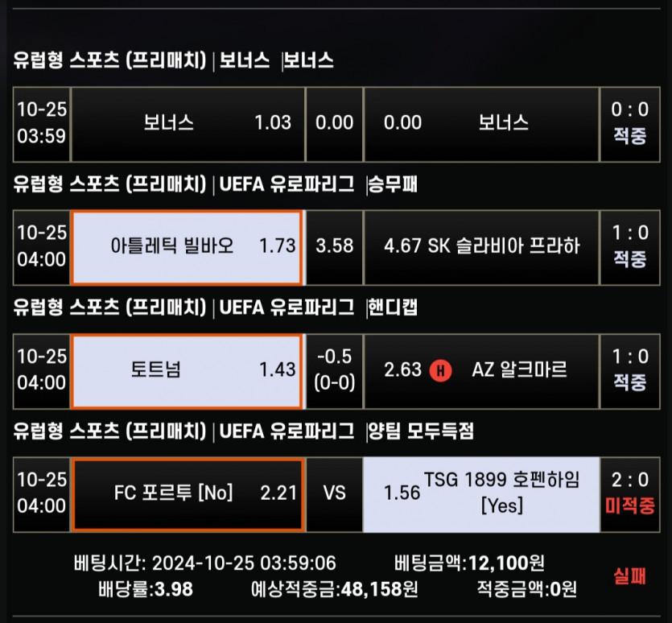Screen dimensions: 672x623
Task: Click the red H handicap icon
Action: (441, 370)
